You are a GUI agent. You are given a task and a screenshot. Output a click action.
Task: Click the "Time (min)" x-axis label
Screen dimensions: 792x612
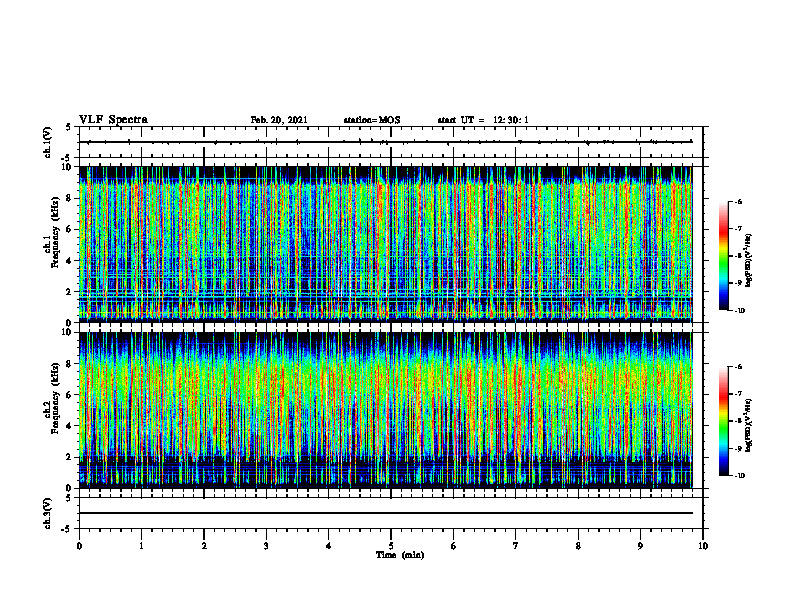pos(400,555)
